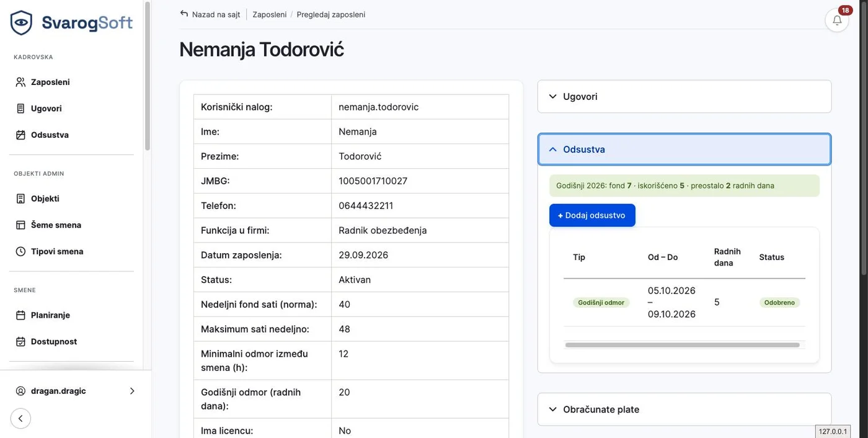868x438 pixels.
Task: Click the date range 05.10.2026 – 09.10.2026
Action: (x=671, y=302)
